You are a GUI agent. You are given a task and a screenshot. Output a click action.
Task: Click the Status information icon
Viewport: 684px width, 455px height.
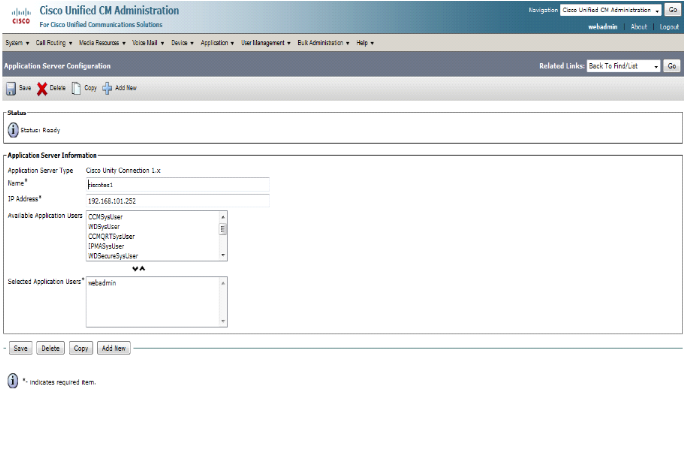pyautogui.click(x=13, y=130)
